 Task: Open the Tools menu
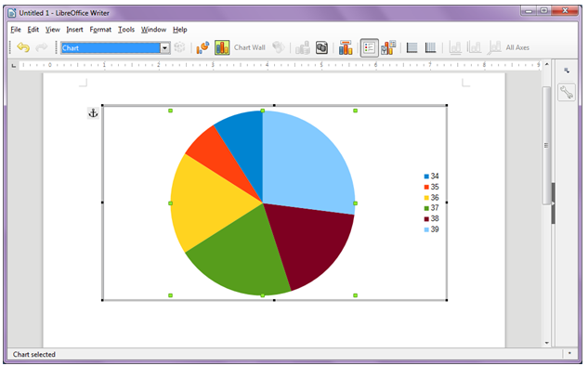(x=126, y=29)
